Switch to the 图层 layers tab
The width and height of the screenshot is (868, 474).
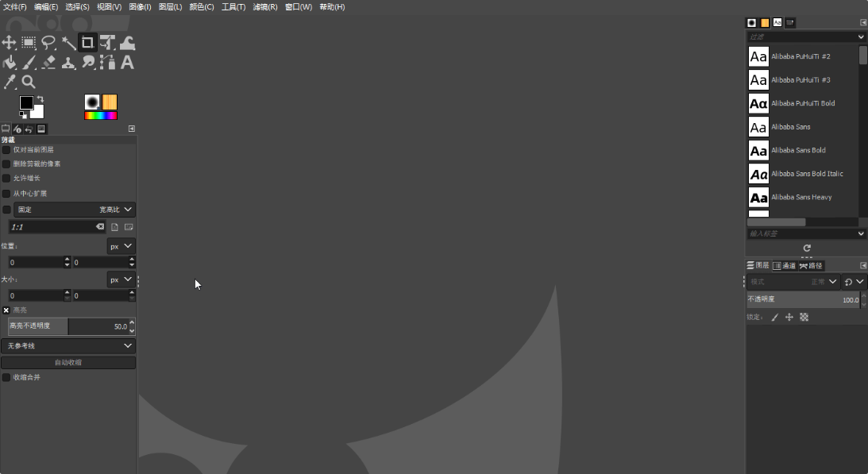click(758, 266)
